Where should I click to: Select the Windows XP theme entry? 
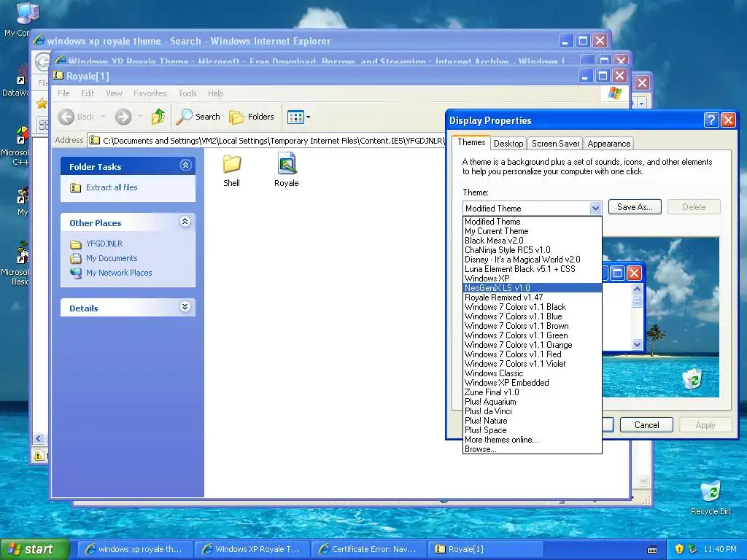click(532, 279)
